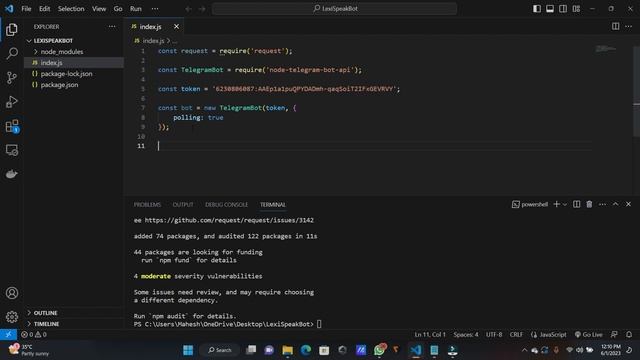640x360 pixels.
Task: Switch to the DEBUG CONSOLE tab
Action: click(x=227, y=204)
